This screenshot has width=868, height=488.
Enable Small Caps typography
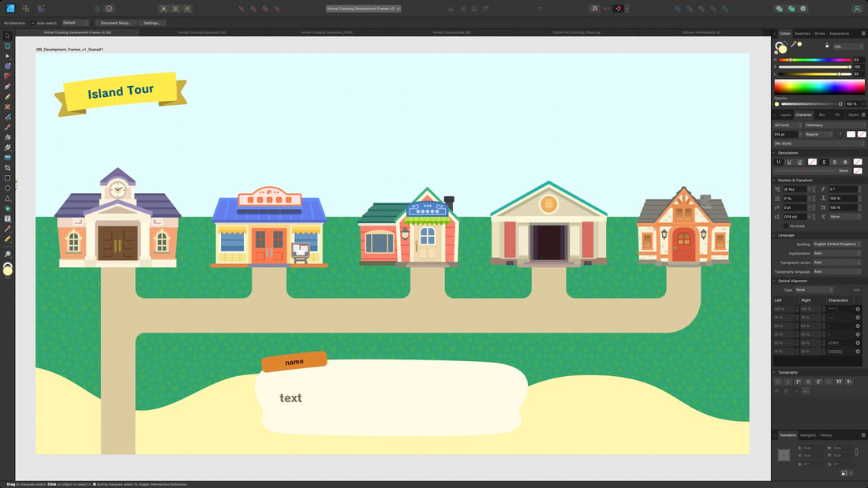tap(849, 382)
